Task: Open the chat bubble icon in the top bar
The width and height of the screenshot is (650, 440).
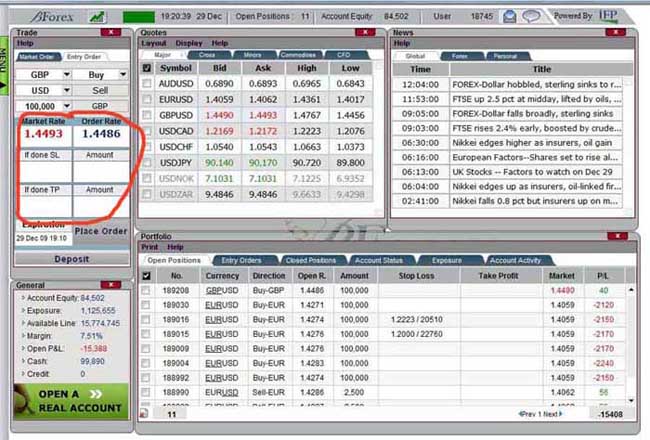Action: (531, 17)
